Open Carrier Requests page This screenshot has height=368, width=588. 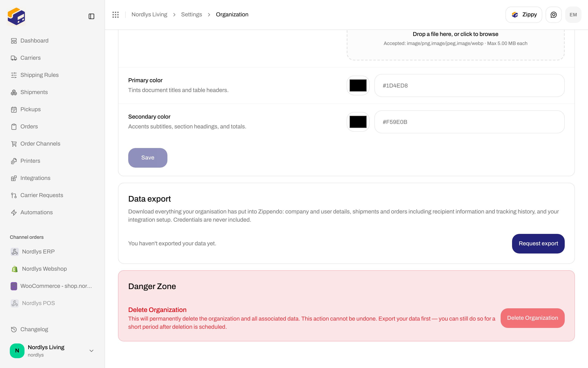click(52, 195)
